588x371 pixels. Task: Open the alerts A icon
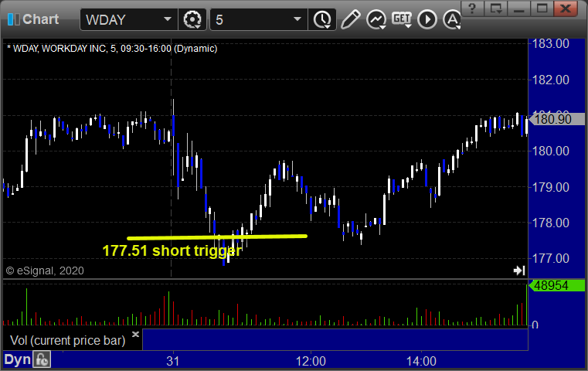pyautogui.click(x=451, y=19)
